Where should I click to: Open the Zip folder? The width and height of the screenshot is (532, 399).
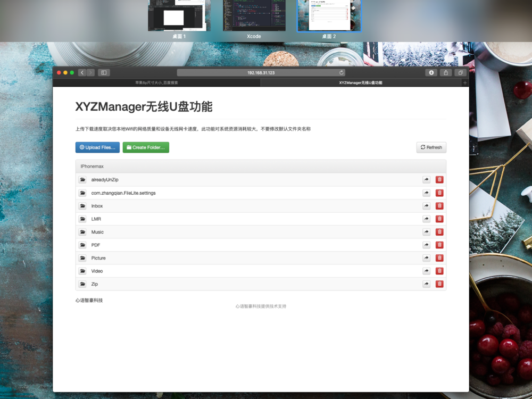(95, 284)
